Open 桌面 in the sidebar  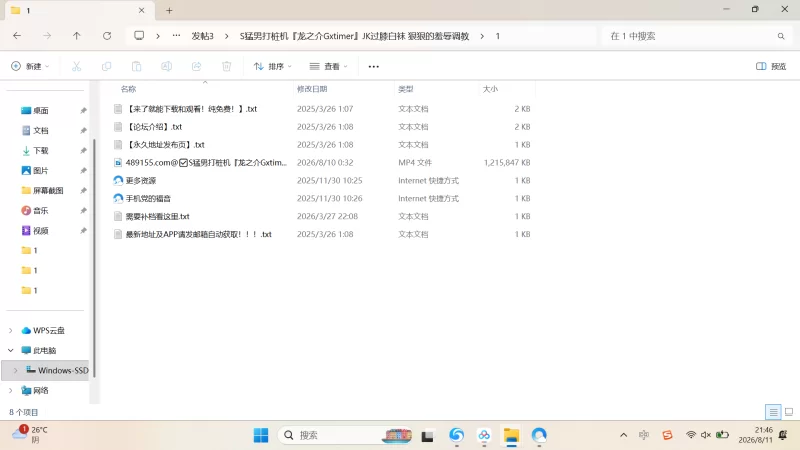[x=41, y=110]
